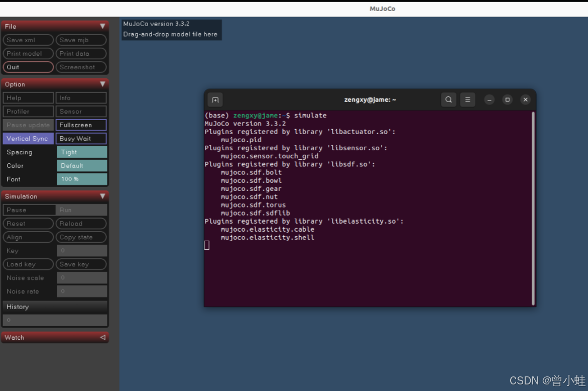Click 'mujoco.sdf.sdflib' in terminal
This screenshot has height=391, width=588.
click(255, 213)
